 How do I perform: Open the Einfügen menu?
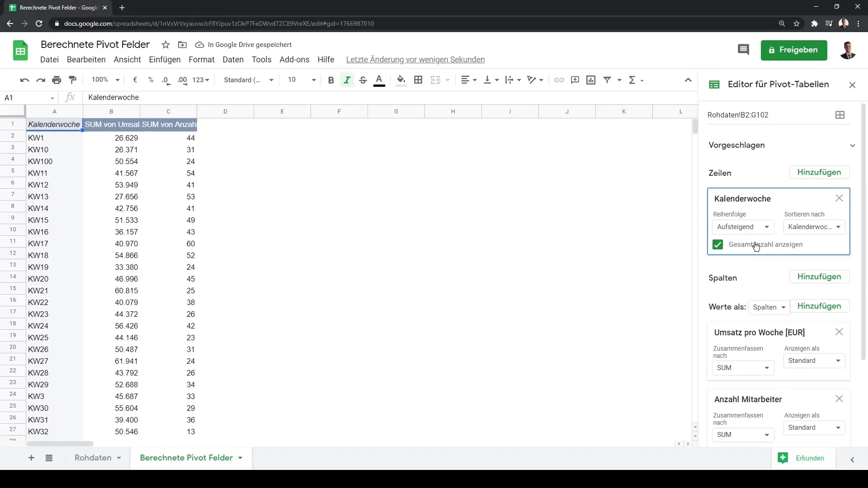click(165, 59)
